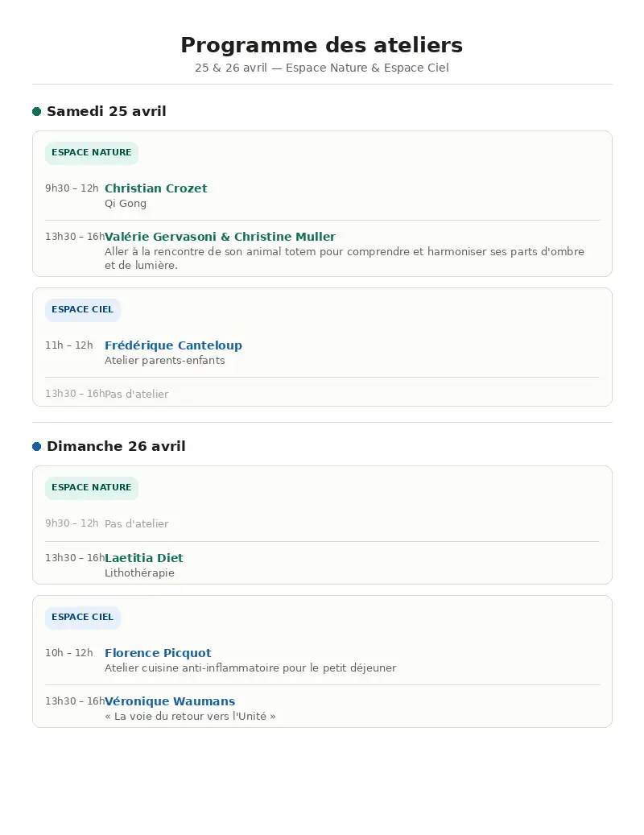This screenshot has height=835, width=644.
Task: Click the Lithothérapie description
Action: pos(139,573)
